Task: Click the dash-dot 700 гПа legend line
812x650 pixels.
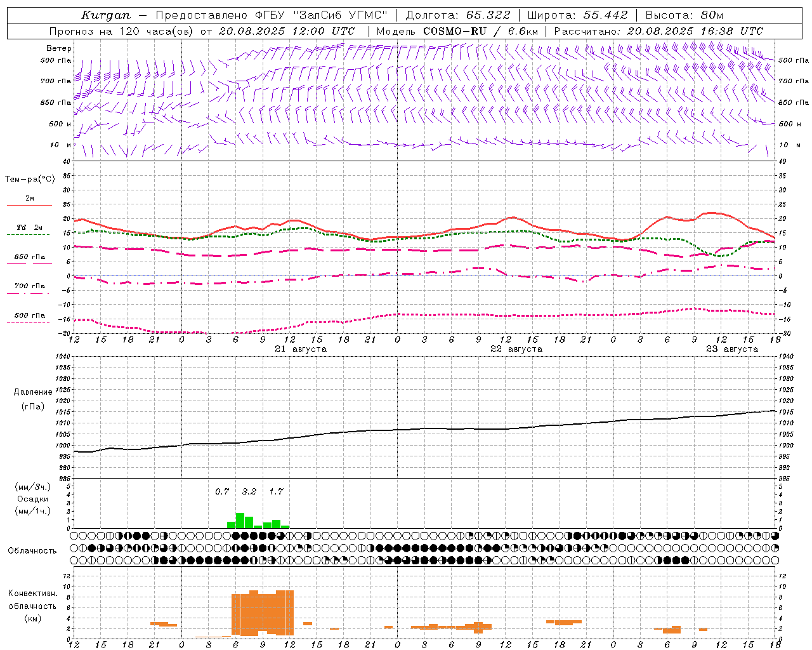Action: 29,294
